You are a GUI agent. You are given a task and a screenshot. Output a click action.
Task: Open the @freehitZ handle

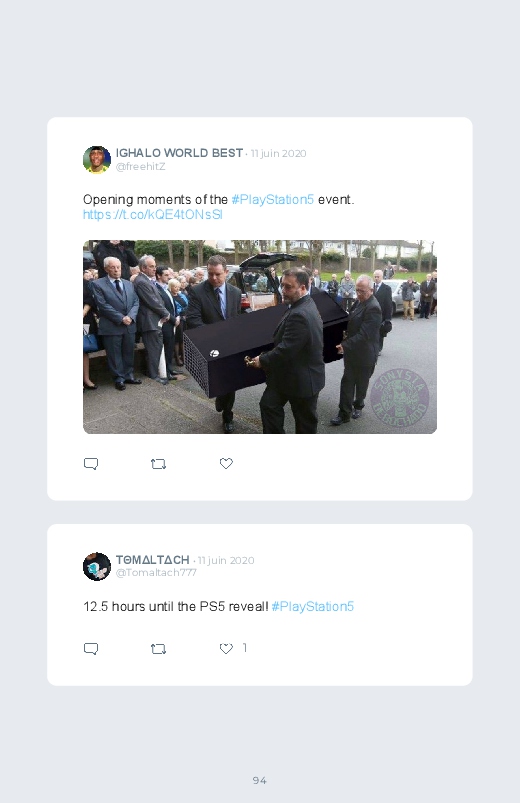(140, 166)
